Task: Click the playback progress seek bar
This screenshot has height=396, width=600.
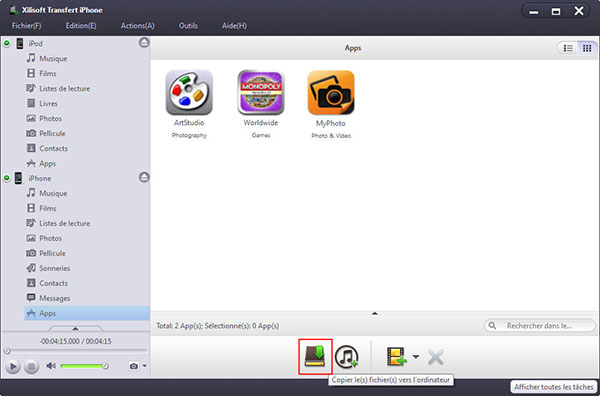Action: click(x=75, y=350)
